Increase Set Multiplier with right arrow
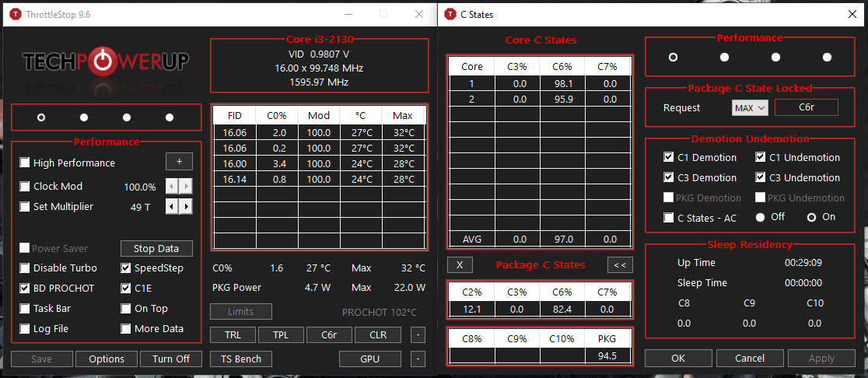This screenshot has width=868, height=378. [x=187, y=207]
